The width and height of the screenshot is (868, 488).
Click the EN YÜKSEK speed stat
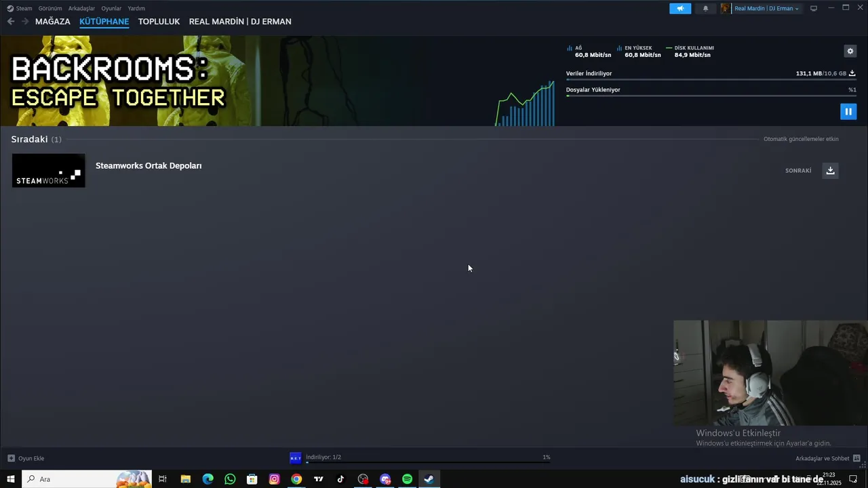(639, 52)
